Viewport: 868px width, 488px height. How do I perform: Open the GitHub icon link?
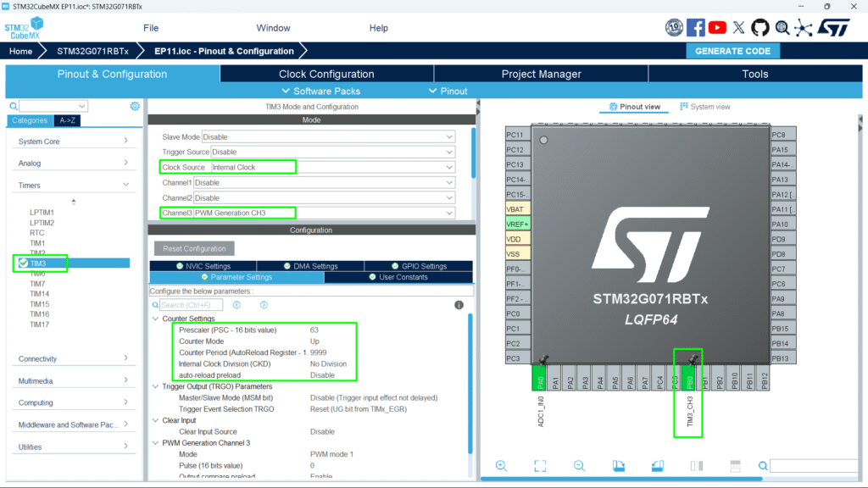[759, 28]
